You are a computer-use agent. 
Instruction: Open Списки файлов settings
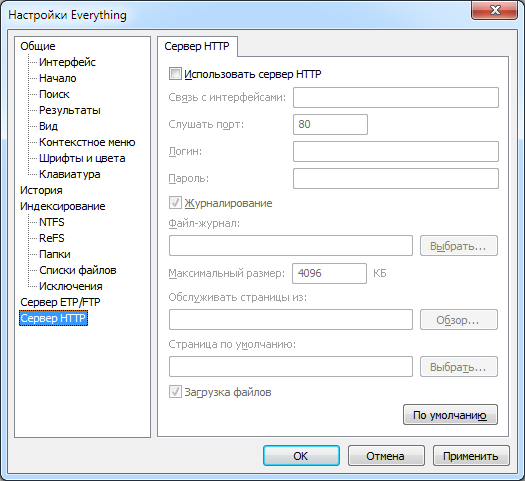coord(78,270)
